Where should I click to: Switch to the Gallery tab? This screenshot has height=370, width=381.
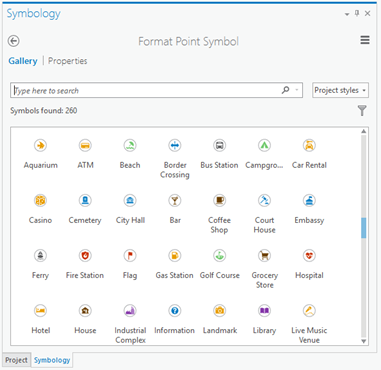[x=23, y=61]
